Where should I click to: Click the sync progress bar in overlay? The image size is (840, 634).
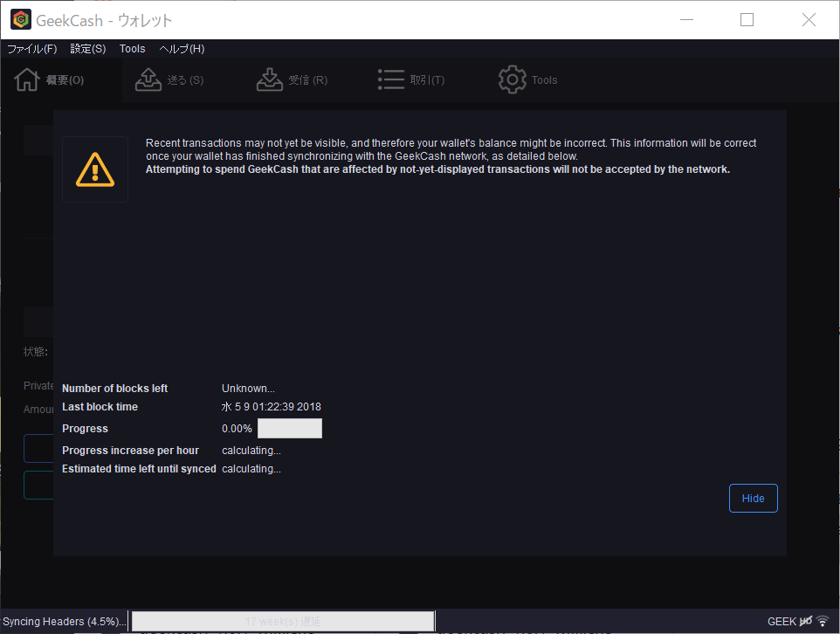point(289,429)
